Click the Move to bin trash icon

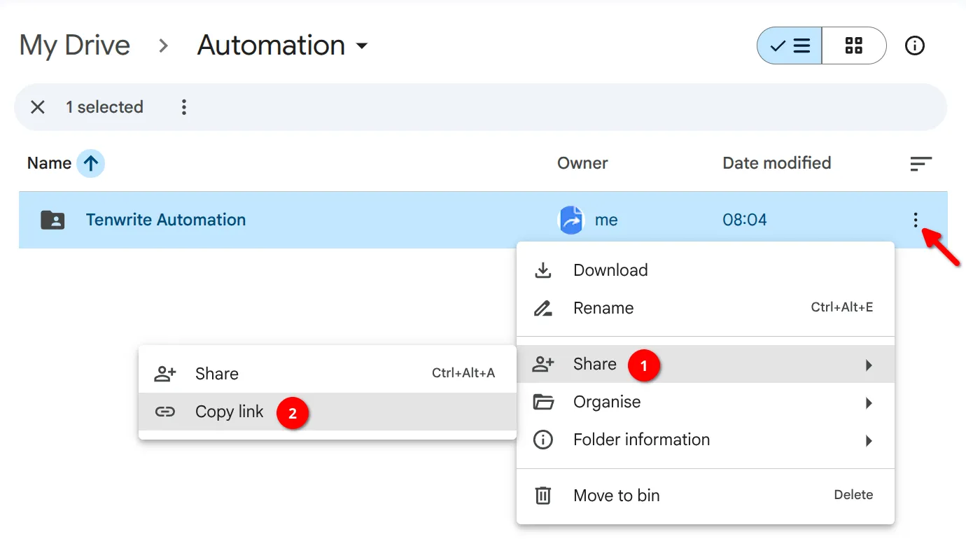pyautogui.click(x=543, y=495)
